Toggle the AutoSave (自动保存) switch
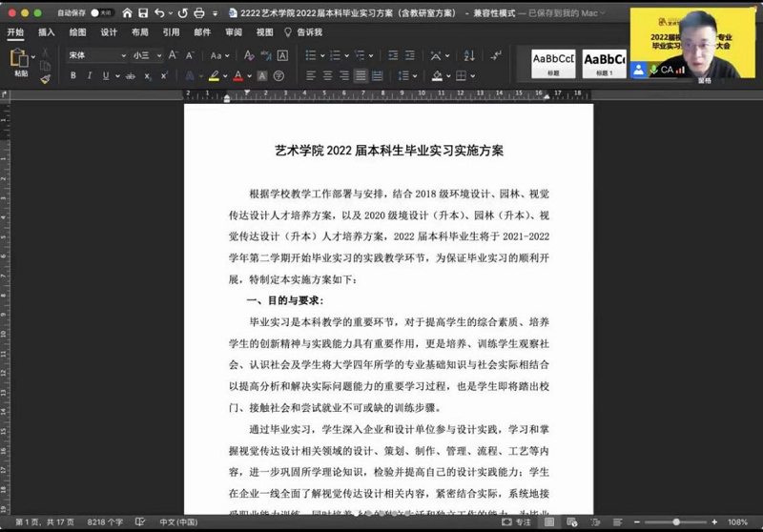This screenshot has width=763, height=532. (100, 13)
